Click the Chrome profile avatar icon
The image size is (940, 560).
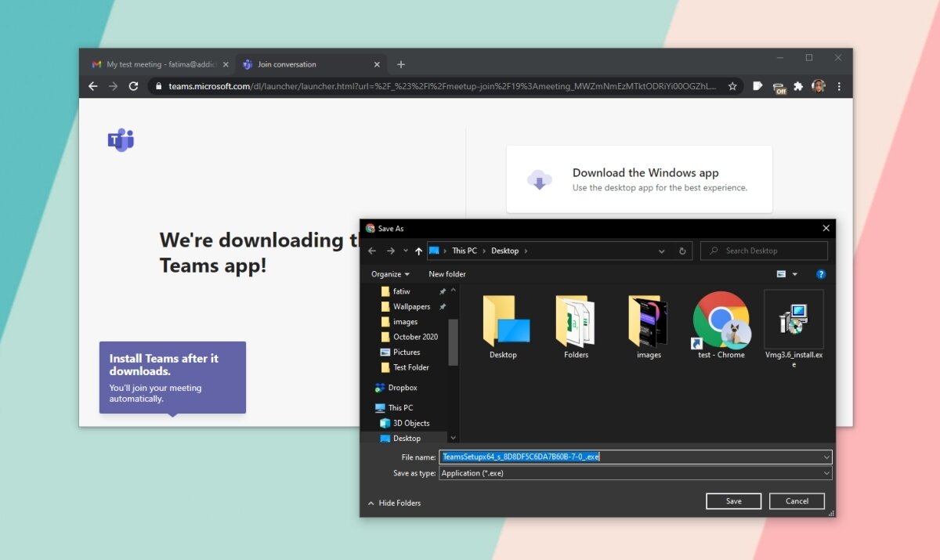pyautogui.click(x=819, y=86)
